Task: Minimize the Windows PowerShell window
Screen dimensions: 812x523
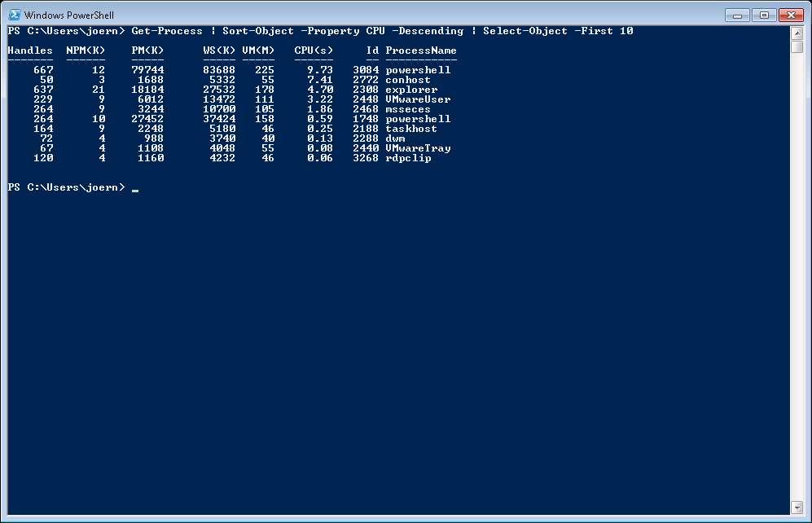Action: pos(737,15)
